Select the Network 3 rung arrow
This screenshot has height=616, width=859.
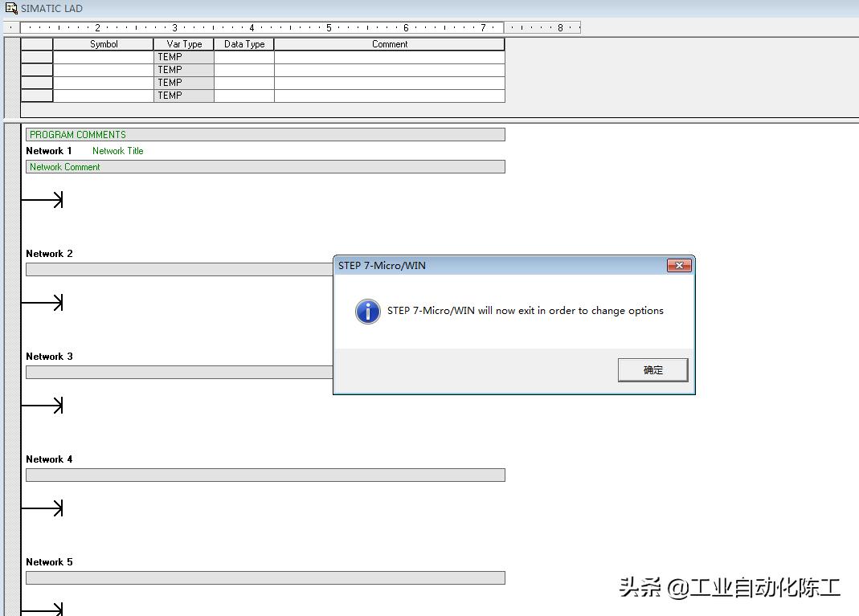point(42,406)
